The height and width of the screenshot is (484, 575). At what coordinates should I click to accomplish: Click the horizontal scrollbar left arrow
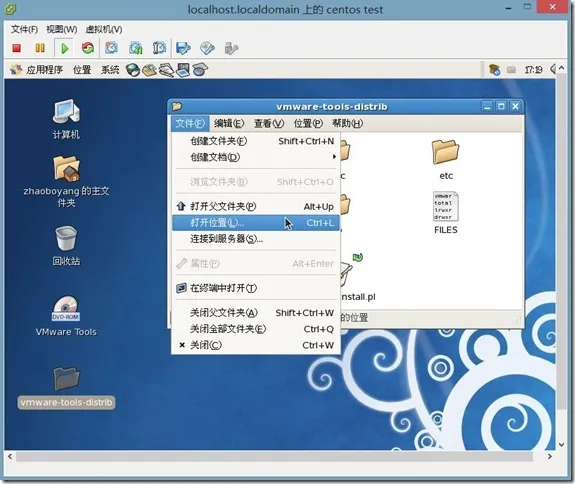pos(10,456)
